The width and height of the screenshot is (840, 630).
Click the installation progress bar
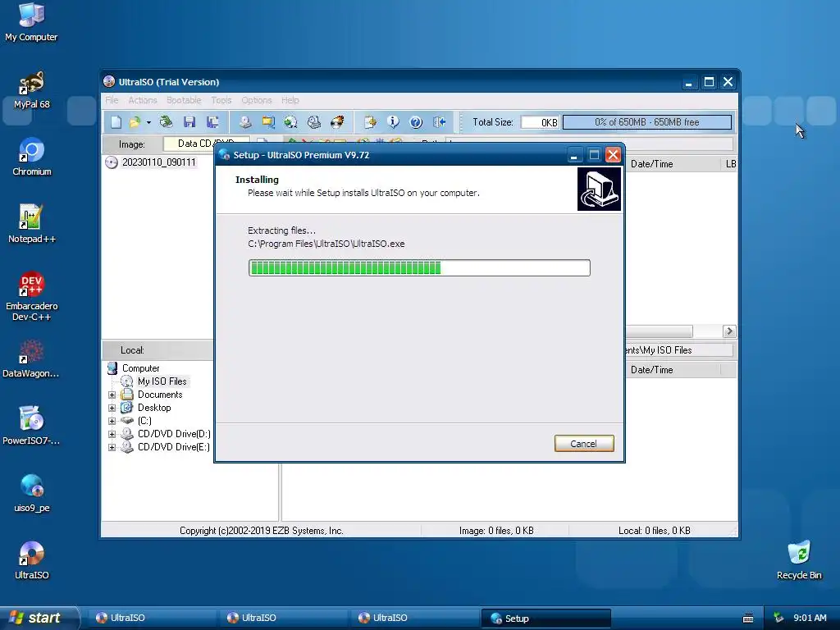click(x=419, y=268)
